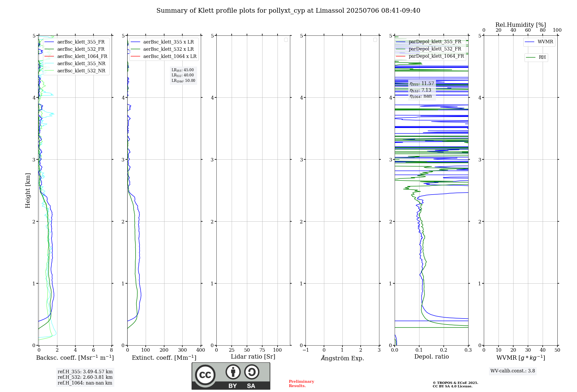The height and width of the screenshot is (392, 577).
Task: Click the Ångström Exp. axis label
Action: [x=342, y=358]
